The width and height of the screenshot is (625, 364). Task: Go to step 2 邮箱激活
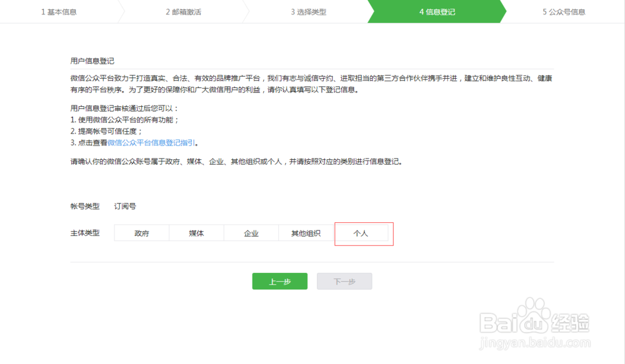point(183,12)
